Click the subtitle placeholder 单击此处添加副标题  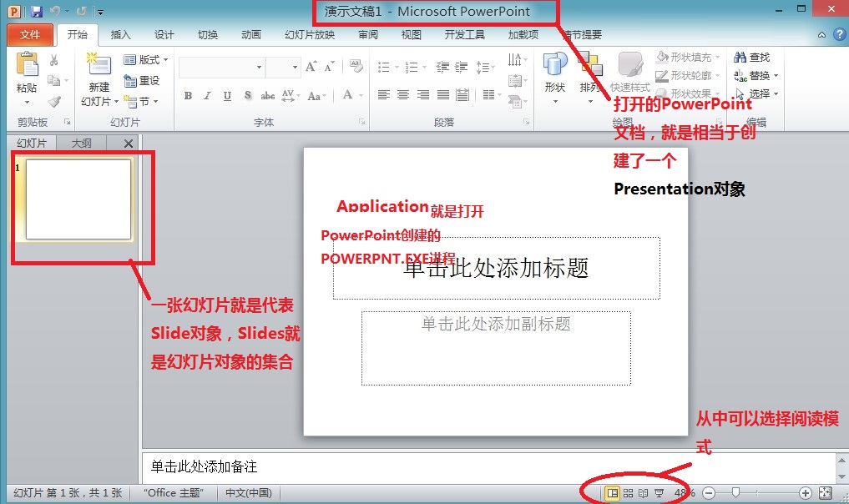coord(496,348)
